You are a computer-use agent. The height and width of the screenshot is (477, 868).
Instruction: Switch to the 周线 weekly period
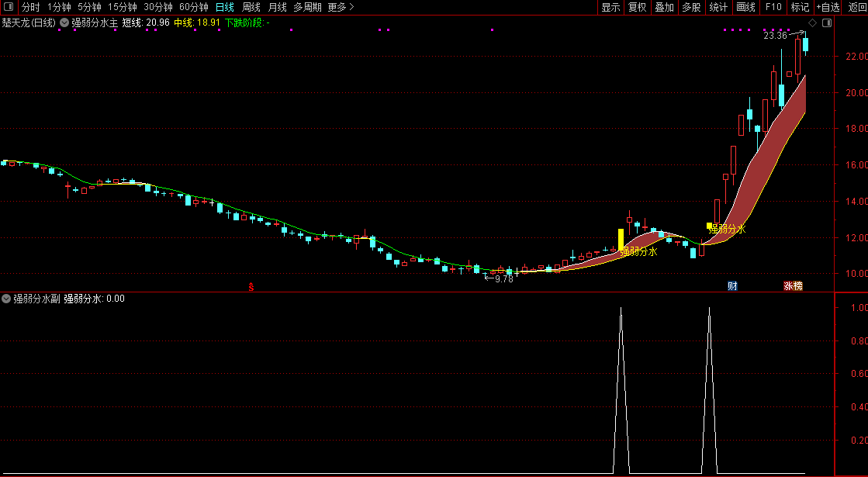tap(251, 7)
